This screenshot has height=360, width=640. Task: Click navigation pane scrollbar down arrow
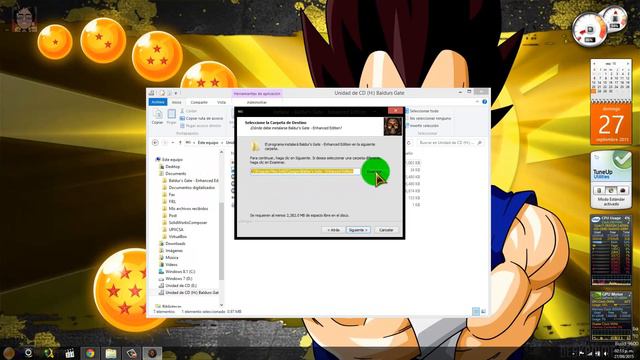point(222,305)
